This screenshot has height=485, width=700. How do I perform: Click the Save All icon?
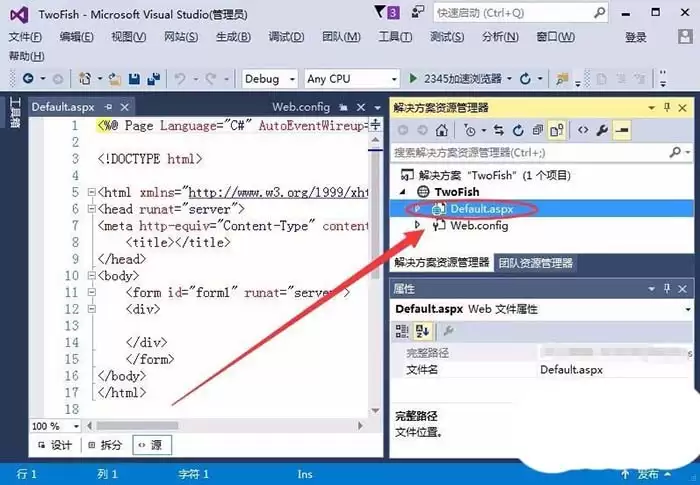pyautogui.click(x=154, y=79)
